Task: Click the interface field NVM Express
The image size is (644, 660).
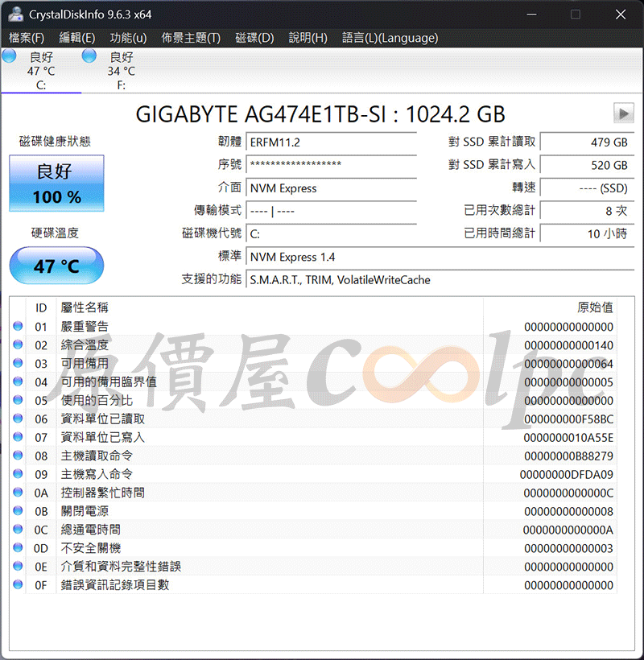Action: [x=332, y=188]
